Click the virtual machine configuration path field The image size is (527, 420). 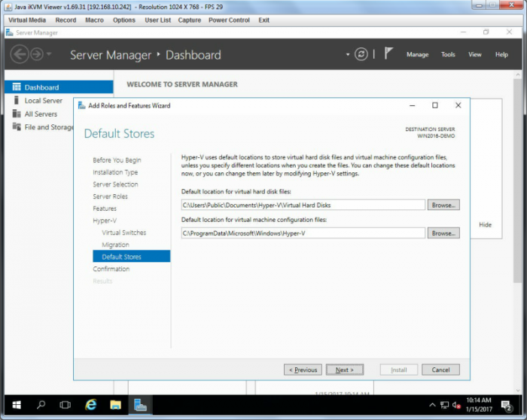click(x=303, y=233)
